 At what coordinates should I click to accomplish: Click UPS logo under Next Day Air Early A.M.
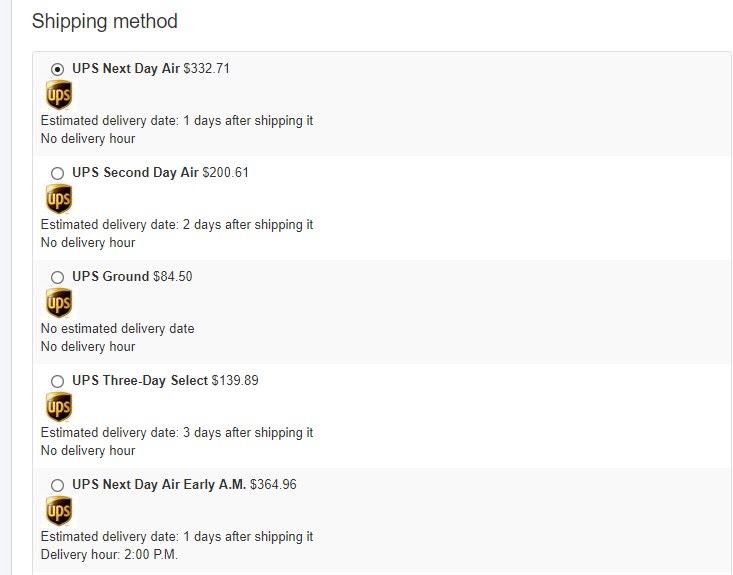click(59, 511)
